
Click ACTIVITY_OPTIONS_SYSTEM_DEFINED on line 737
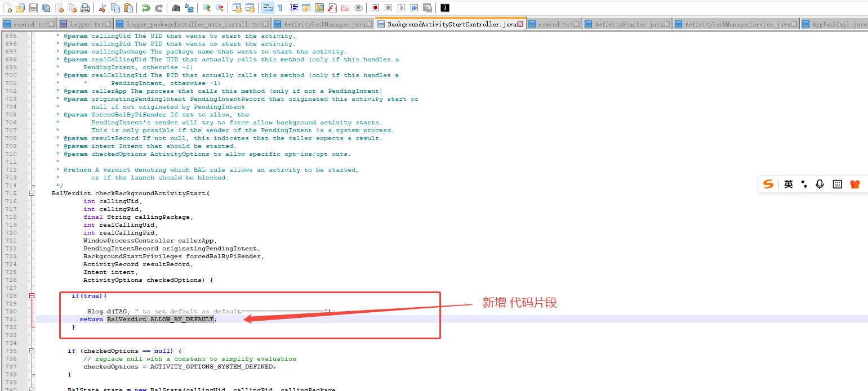pos(211,367)
